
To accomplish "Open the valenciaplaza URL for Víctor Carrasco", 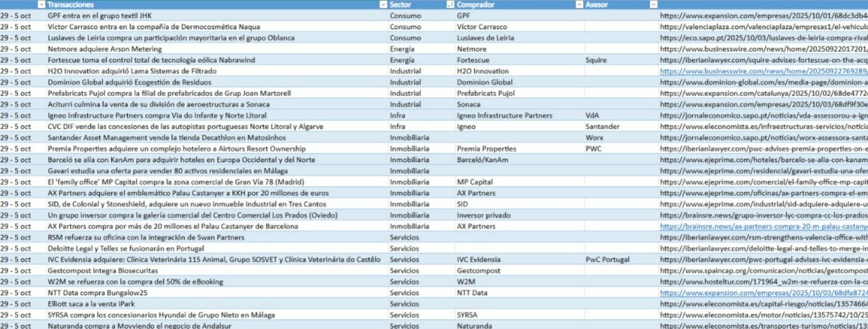I will click(x=763, y=27).
